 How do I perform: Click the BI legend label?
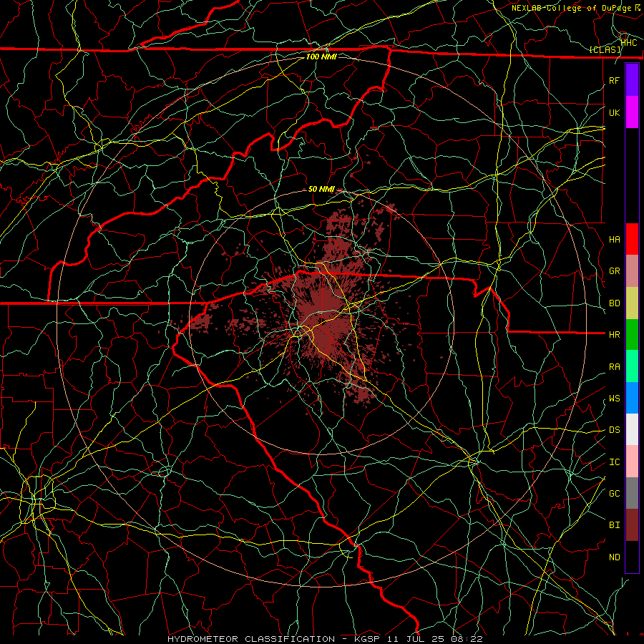(615, 525)
